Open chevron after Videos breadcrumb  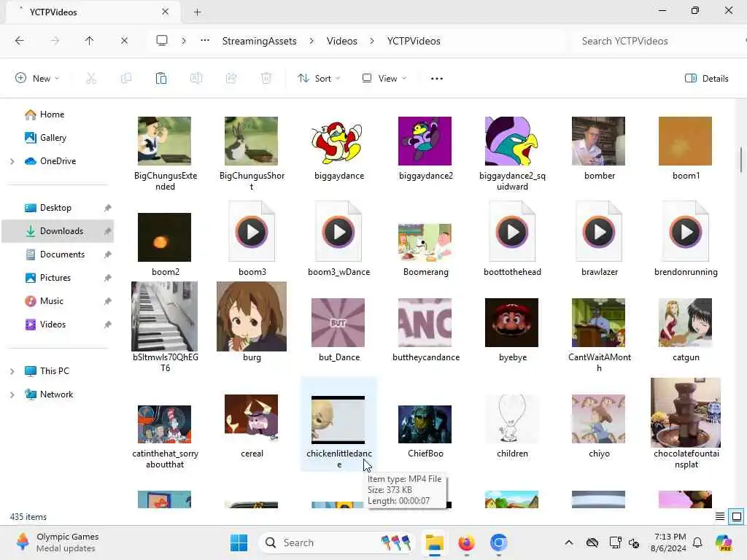point(372,41)
